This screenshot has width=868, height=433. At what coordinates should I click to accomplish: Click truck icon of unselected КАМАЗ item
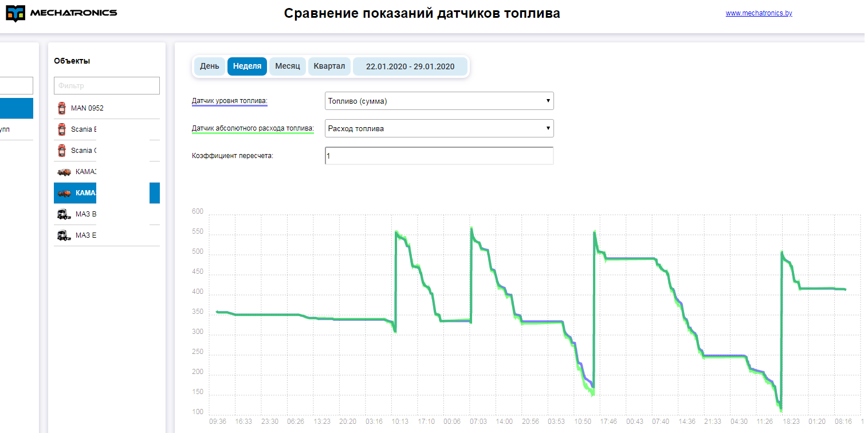click(64, 172)
